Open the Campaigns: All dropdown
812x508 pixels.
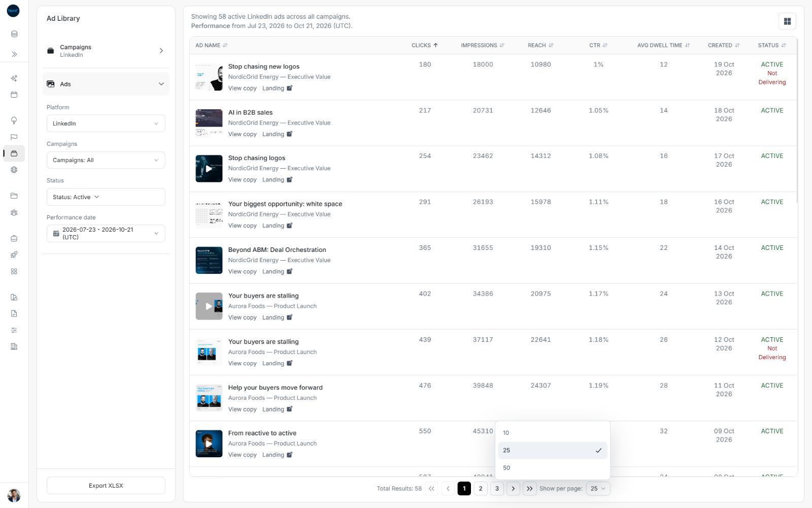(106, 160)
